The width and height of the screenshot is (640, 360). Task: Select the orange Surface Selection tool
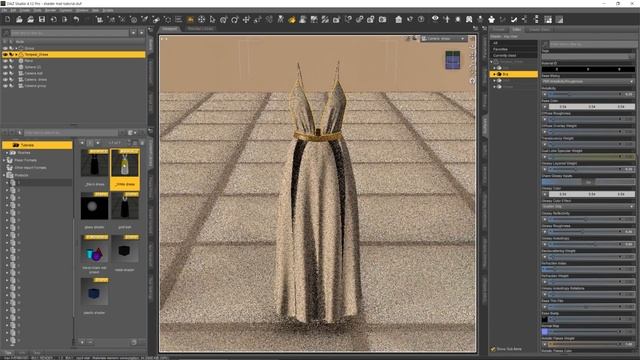(291, 19)
